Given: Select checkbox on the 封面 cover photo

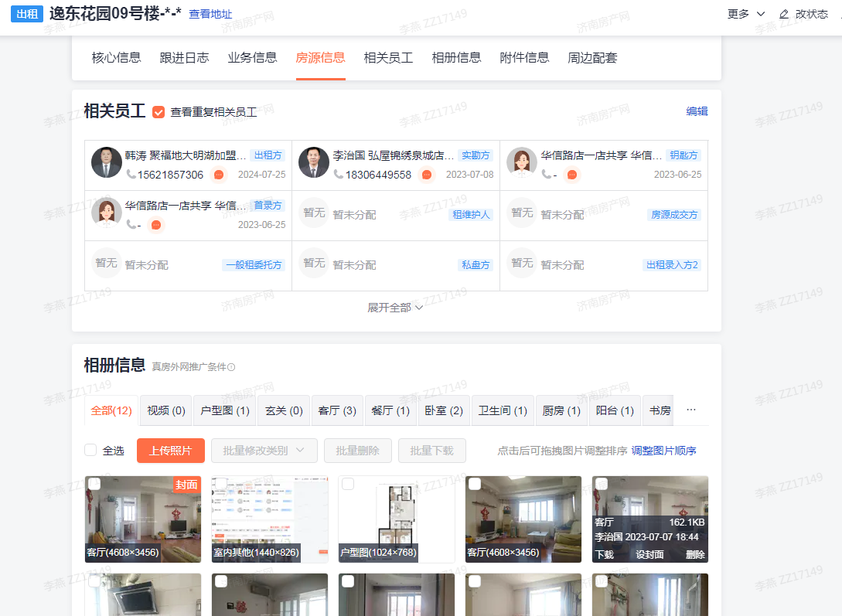Looking at the screenshot, I should click(x=94, y=484).
